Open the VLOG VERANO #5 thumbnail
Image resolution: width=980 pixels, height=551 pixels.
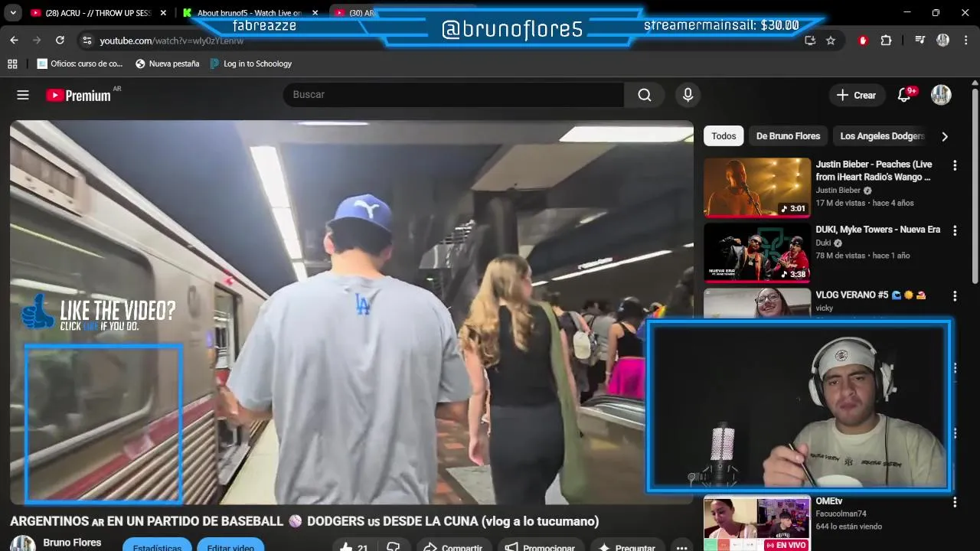click(757, 303)
